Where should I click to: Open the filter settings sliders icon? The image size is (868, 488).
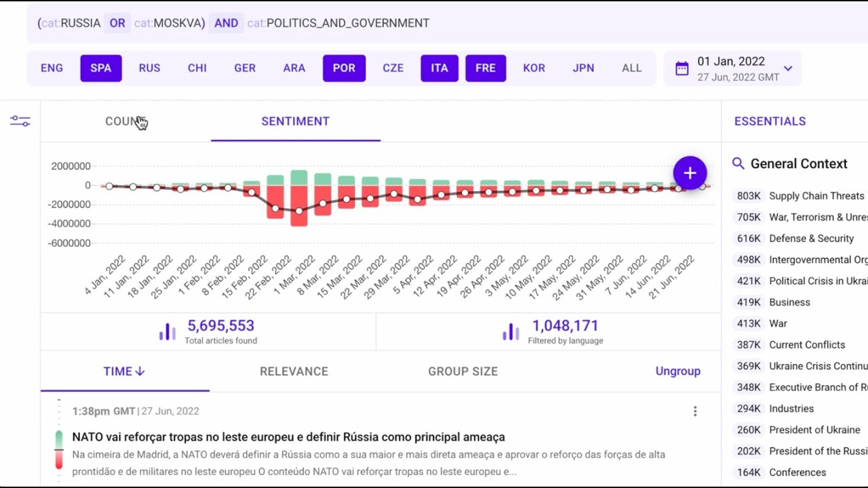click(20, 121)
